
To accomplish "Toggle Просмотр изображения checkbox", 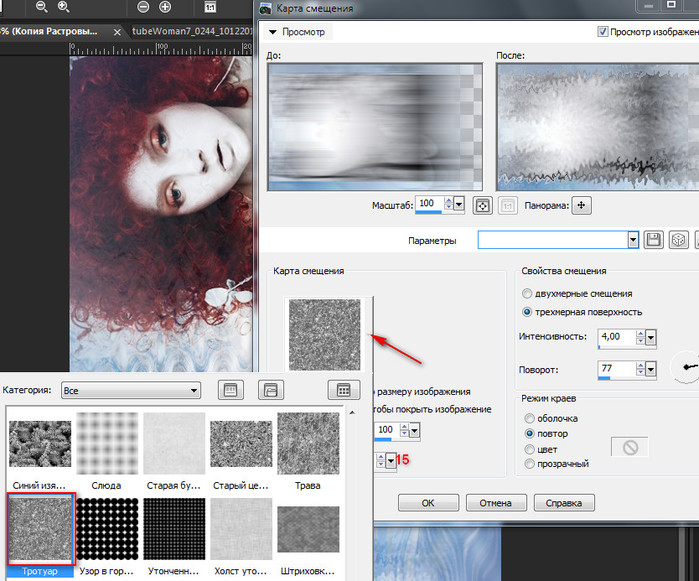I will tap(602, 32).
